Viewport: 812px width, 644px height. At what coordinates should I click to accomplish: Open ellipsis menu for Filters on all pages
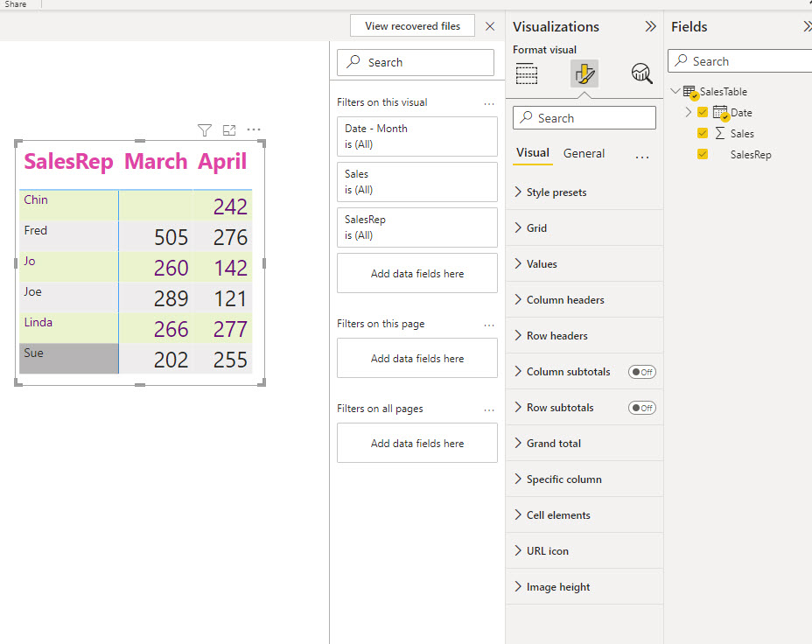[x=489, y=410]
